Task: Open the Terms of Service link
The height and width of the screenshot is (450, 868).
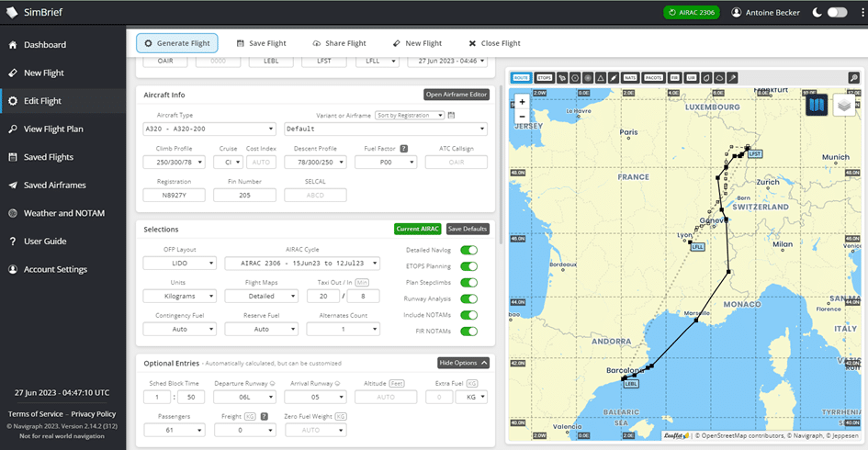Action: pos(36,414)
